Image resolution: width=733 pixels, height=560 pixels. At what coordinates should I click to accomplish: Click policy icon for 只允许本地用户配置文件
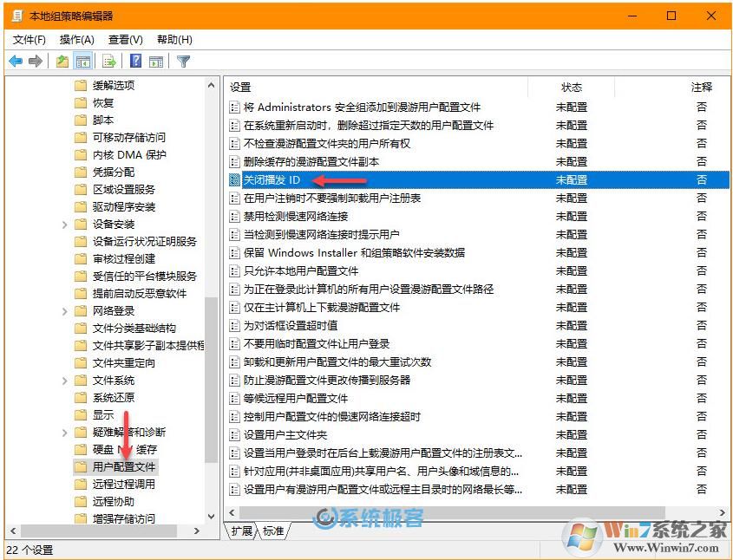(234, 270)
